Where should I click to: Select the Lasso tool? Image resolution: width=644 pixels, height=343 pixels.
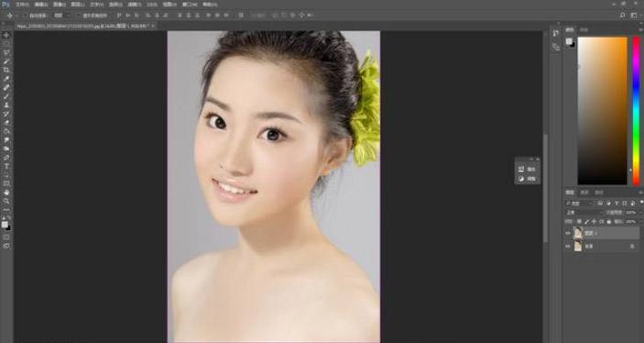tap(6, 52)
